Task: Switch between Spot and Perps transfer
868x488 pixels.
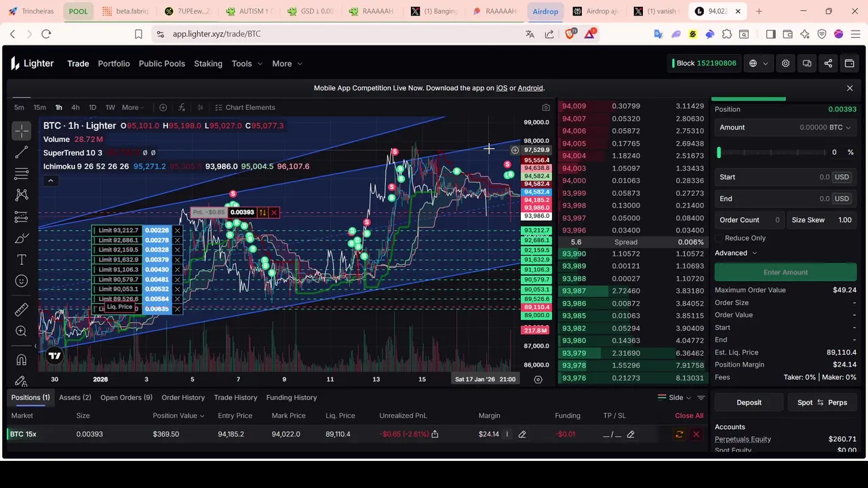Action: pyautogui.click(x=822, y=403)
